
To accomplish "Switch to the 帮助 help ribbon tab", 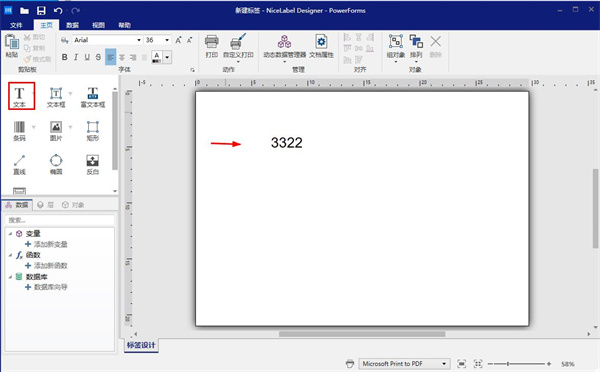I will [124, 25].
